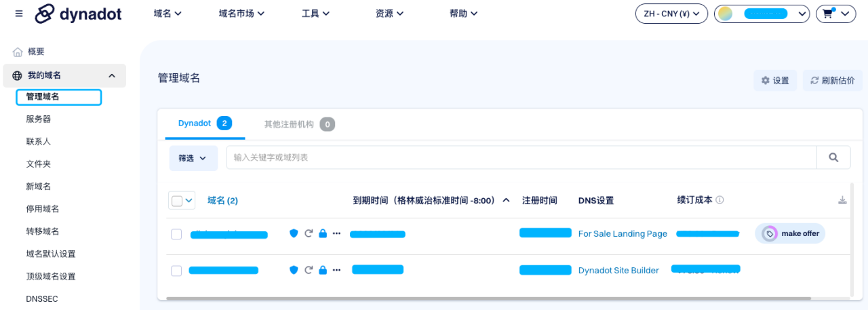Click lock icon in For Sale Landing Page row

[323, 233]
